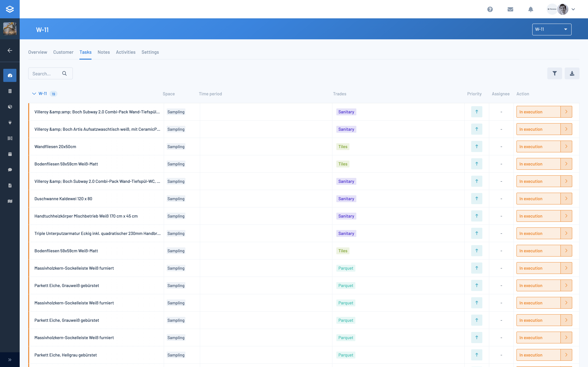
Task: Click the back arrow in the sidebar
Action: tap(10, 50)
